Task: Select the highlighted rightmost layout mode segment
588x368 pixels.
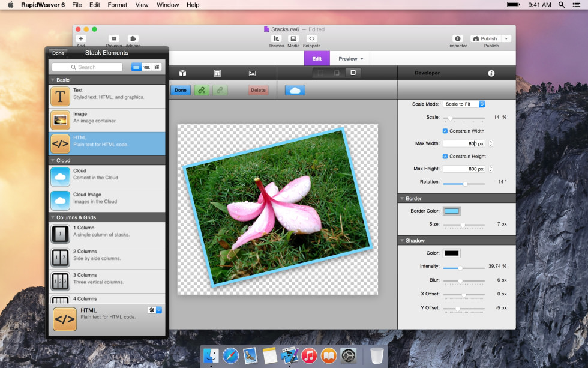Action: [353, 73]
